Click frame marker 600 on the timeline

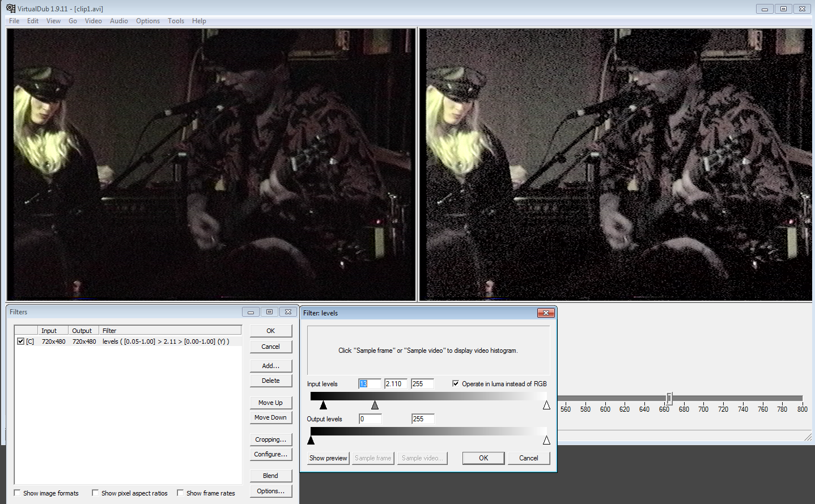605,409
